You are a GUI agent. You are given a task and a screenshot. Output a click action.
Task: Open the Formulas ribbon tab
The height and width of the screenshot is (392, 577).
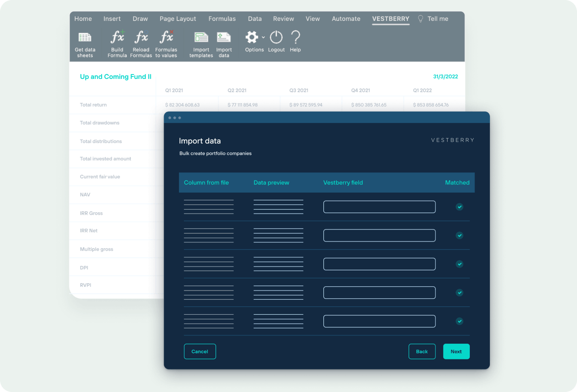point(222,19)
